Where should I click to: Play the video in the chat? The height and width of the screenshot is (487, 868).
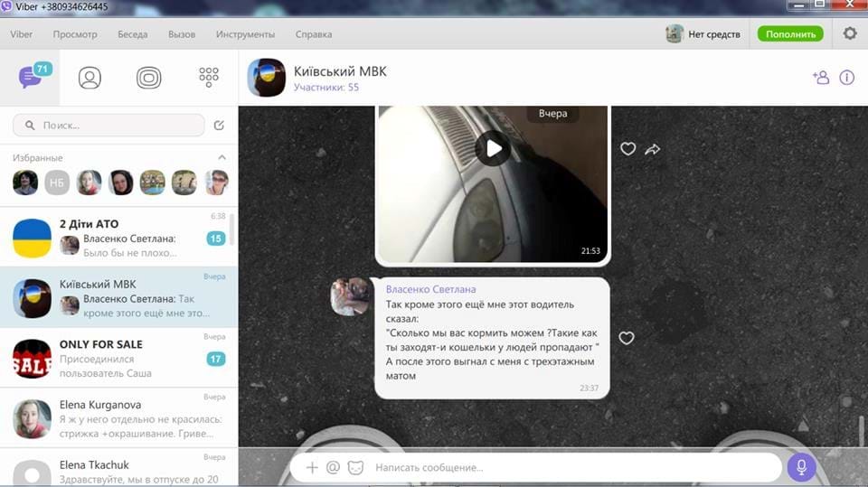point(493,148)
